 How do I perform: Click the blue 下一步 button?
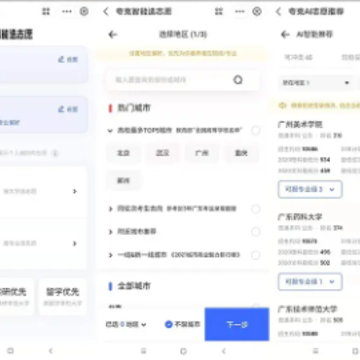click(237, 324)
